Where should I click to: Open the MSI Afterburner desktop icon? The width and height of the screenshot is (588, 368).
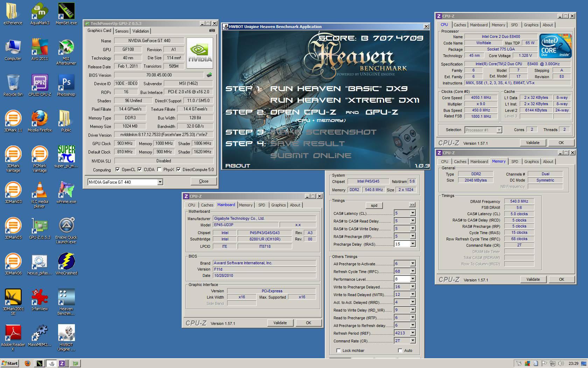click(66, 52)
